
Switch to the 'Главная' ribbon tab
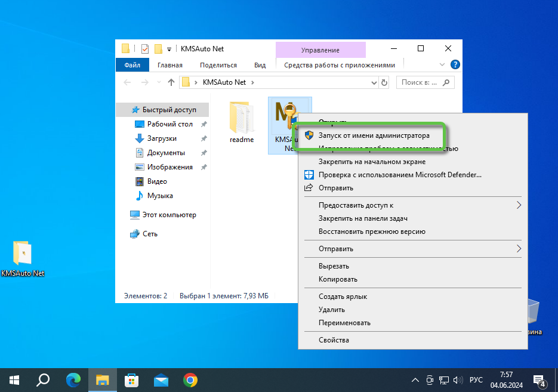[x=170, y=65]
